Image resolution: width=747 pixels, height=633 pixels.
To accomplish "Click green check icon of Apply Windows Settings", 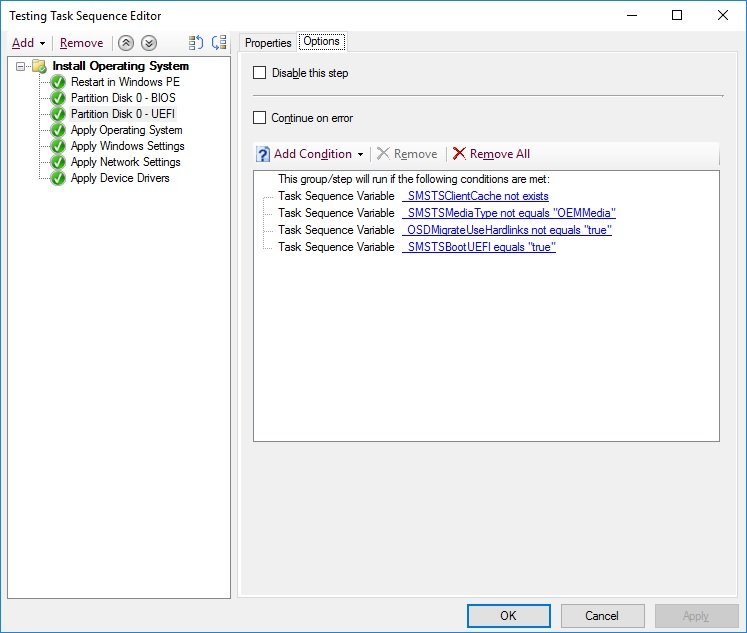I will click(x=58, y=146).
